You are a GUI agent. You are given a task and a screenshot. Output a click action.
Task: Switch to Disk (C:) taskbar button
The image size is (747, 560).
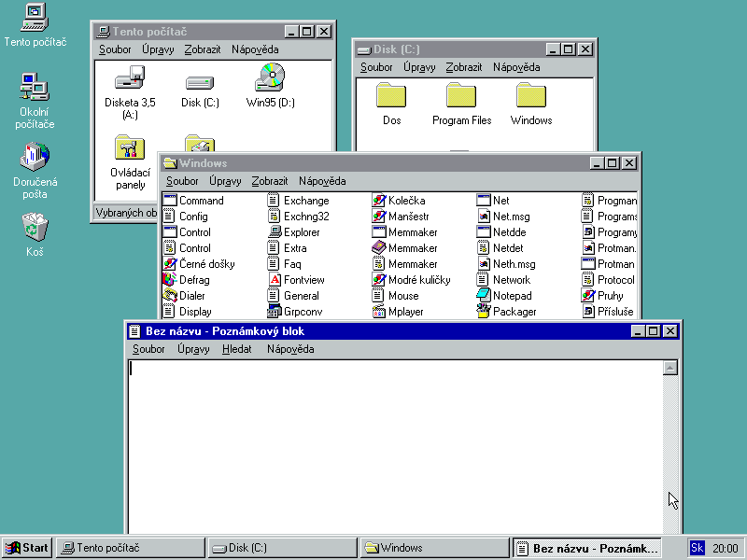coord(282,548)
